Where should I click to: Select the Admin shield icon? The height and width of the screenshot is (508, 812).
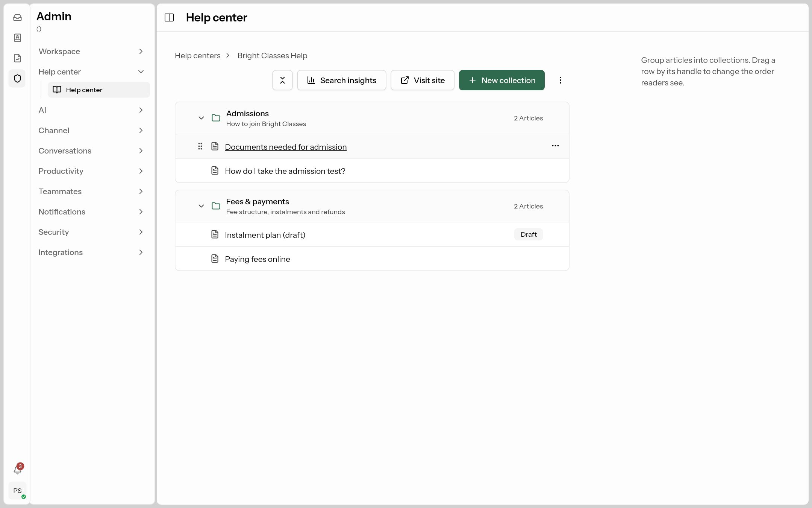coord(17,79)
